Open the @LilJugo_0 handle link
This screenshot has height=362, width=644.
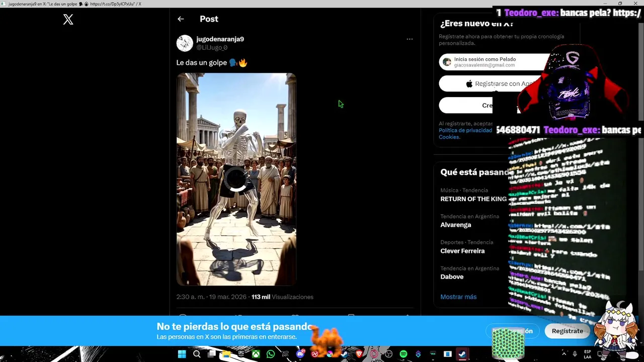point(212,47)
